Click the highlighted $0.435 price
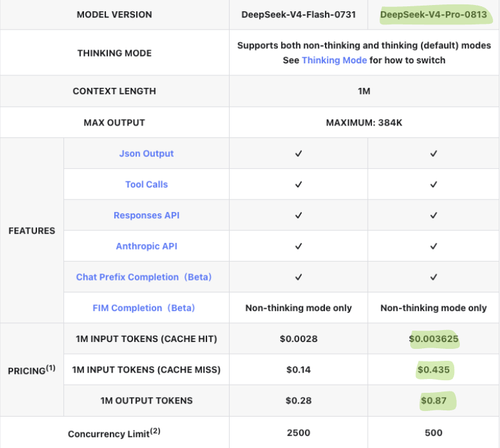 pos(434,370)
